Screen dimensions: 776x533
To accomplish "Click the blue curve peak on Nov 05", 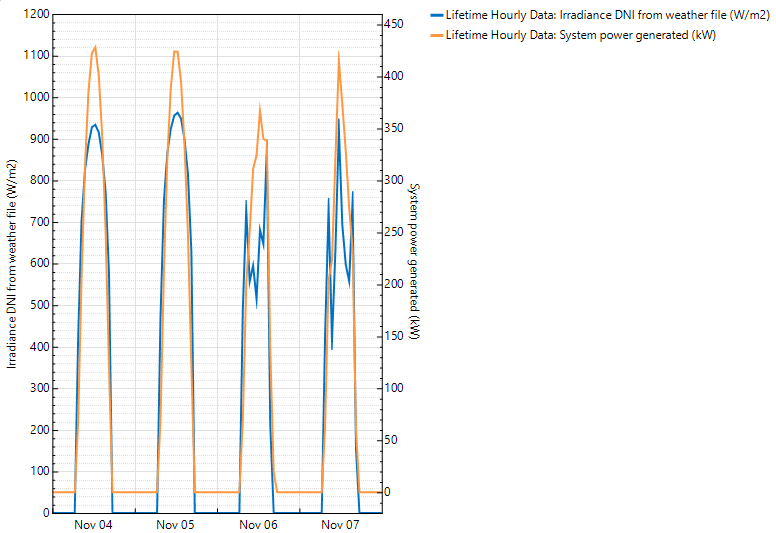I will 177,112.
